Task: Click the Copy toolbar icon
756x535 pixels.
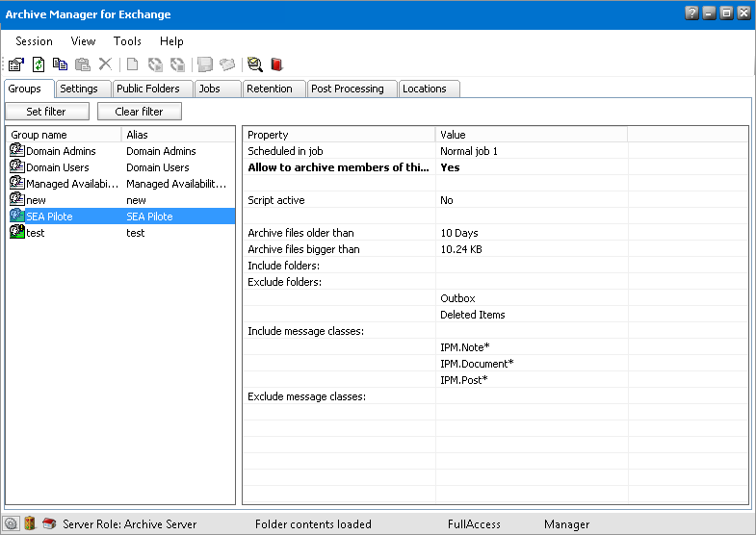Action: tap(61, 64)
